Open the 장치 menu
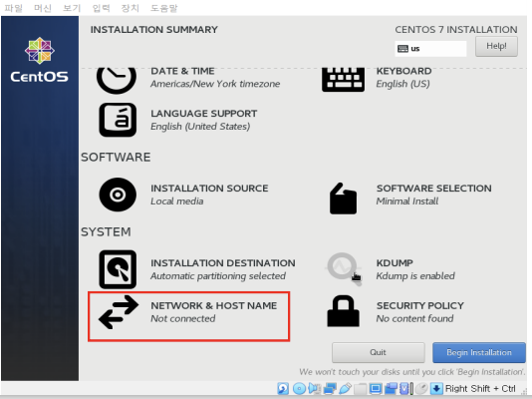532x399 pixels. point(131,8)
